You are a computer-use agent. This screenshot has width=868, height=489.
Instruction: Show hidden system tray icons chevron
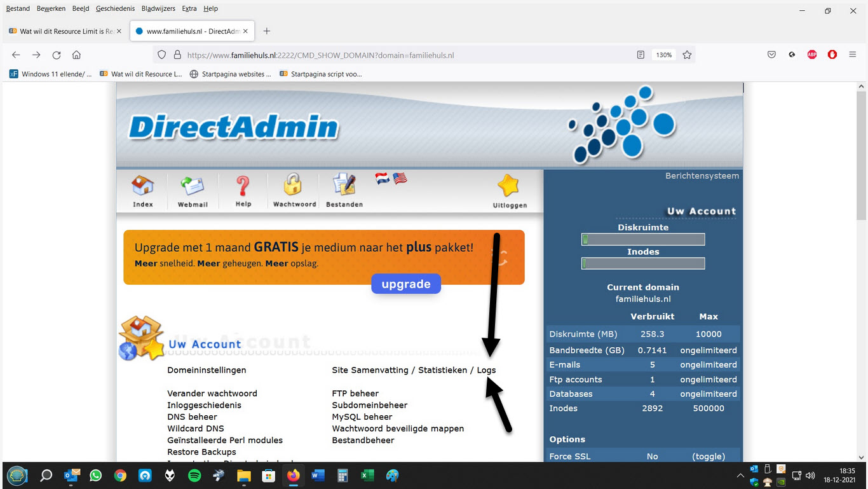740,476
